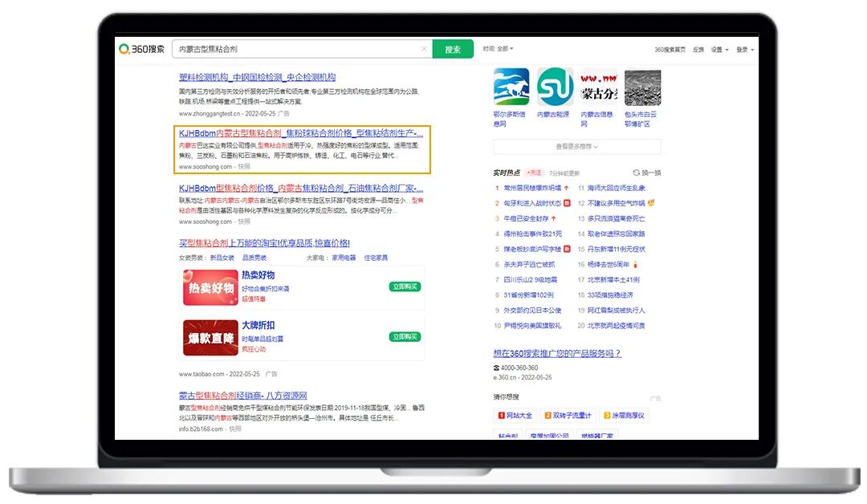Click the 反馈 link in the header
Viewport: 867px width, 504px height.
click(x=698, y=50)
